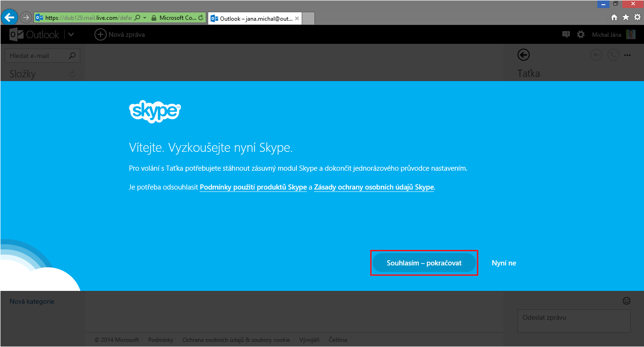
Task: Click the back arrow above Taťka's conversation
Action: [x=523, y=55]
